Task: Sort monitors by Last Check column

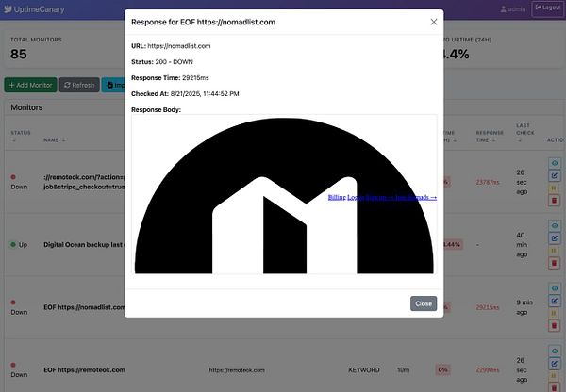Action: (x=524, y=133)
